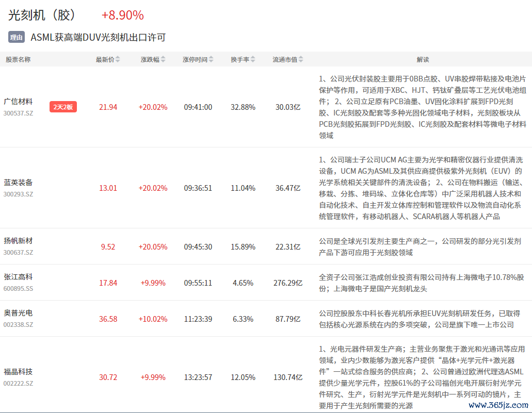Sort table by 最新价 arrows icon

click(x=118, y=59)
